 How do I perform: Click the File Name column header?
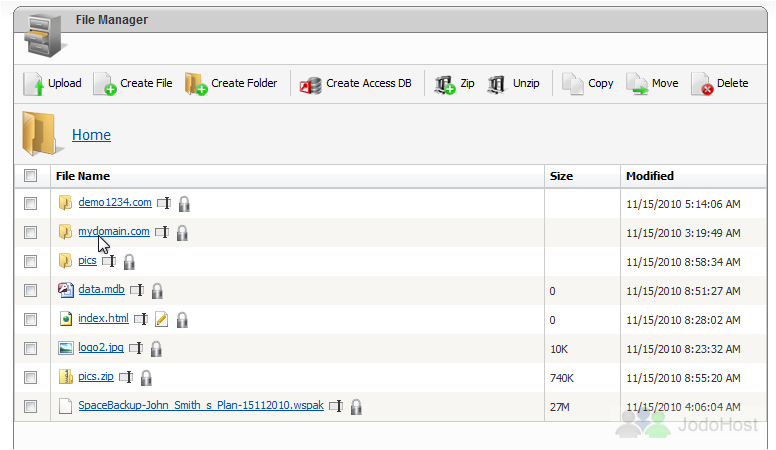tap(83, 176)
